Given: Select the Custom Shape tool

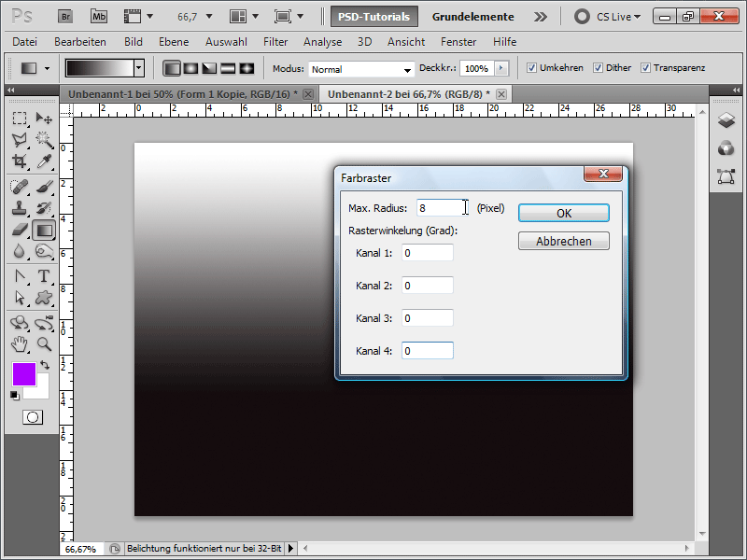Looking at the screenshot, I should pyautogui.click(x=44, y=298).
